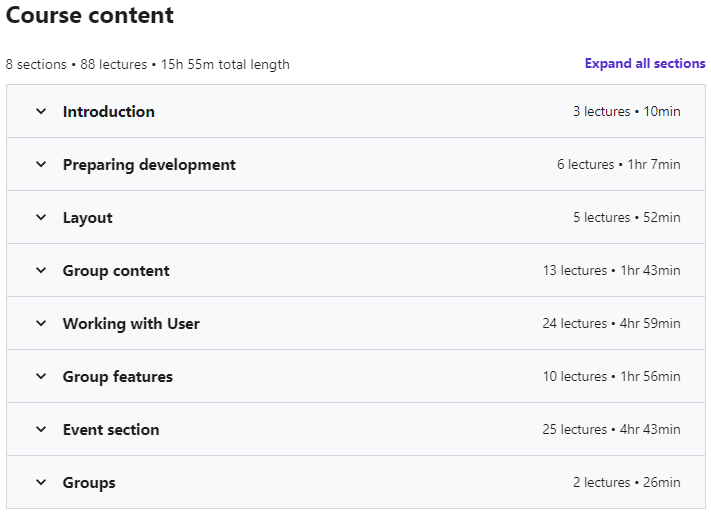Viewport: 711px width, 514px height.
Task: Expand the Layout section row
Action: [x=356, y=217]
